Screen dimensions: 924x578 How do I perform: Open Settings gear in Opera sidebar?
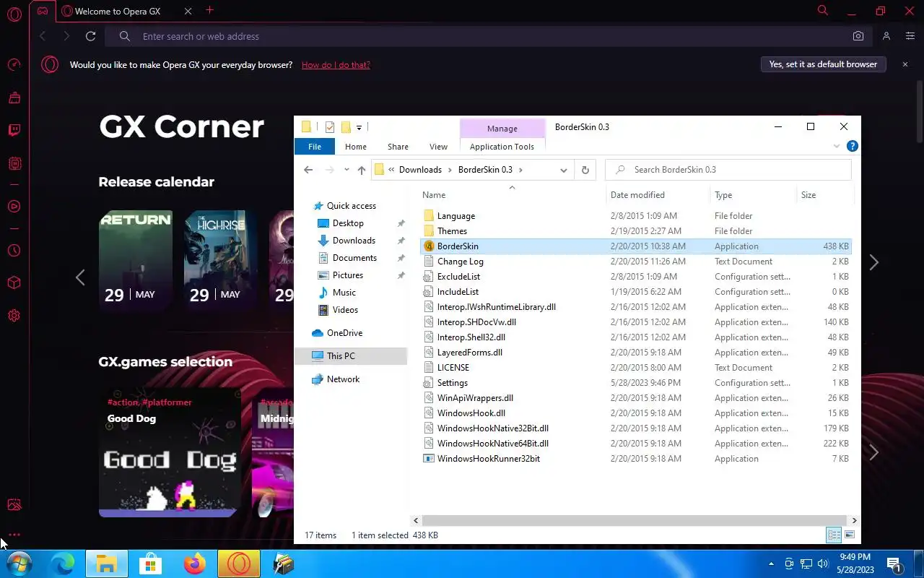point(14,316)
